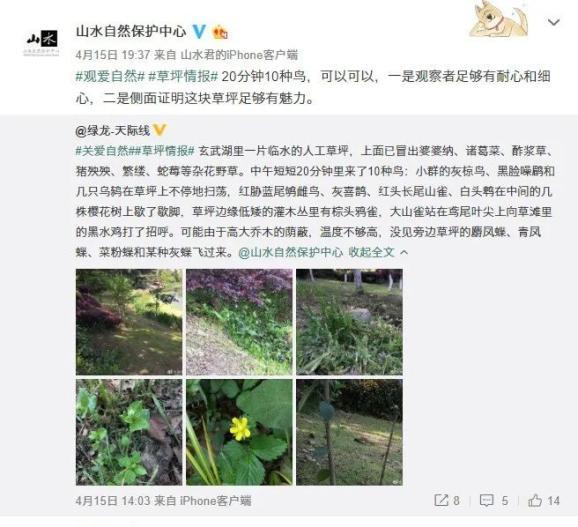Click the orange membership badge icon
The height and width of the screenshot is (527, 578).
tap(220, 32)
